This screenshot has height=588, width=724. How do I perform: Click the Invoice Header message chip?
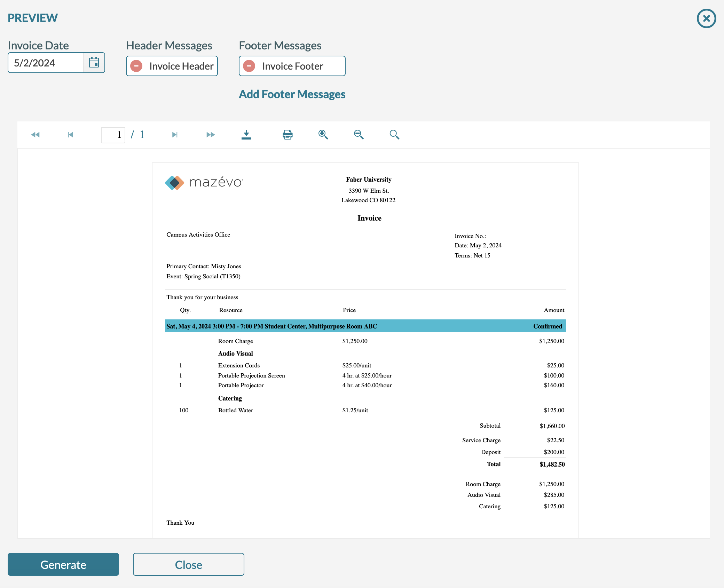tap(181, 66)
